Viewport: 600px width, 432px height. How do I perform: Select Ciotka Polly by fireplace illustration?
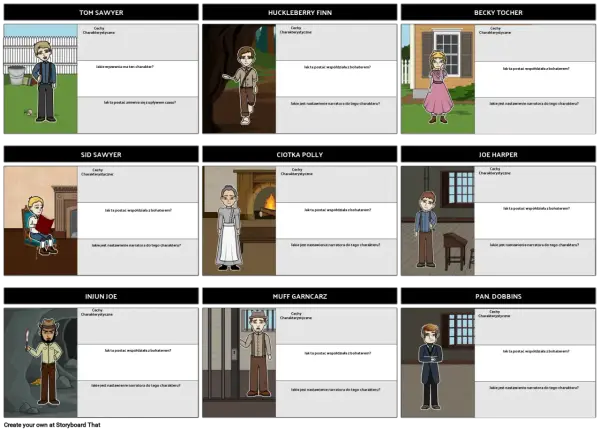point(239,220)
